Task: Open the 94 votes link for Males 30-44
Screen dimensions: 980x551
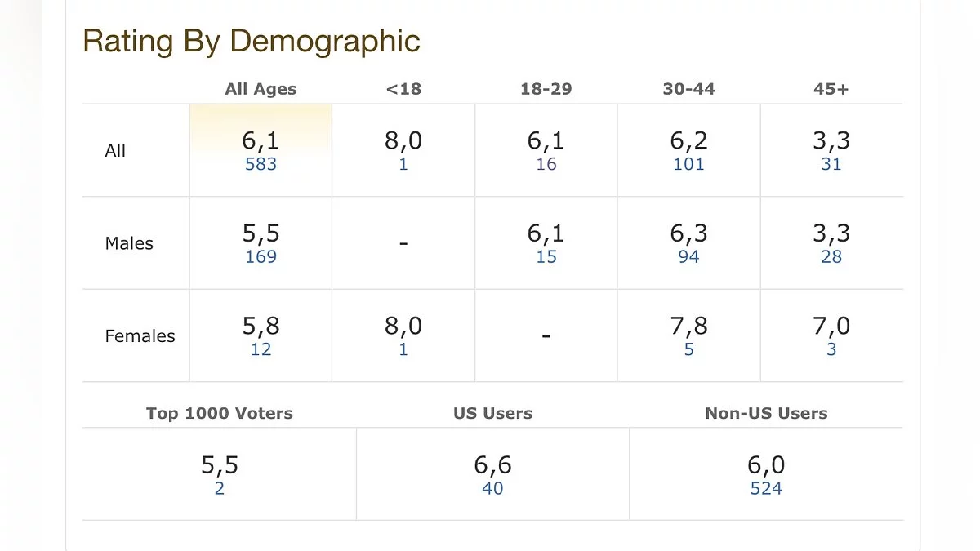Action: pos(688,257)
